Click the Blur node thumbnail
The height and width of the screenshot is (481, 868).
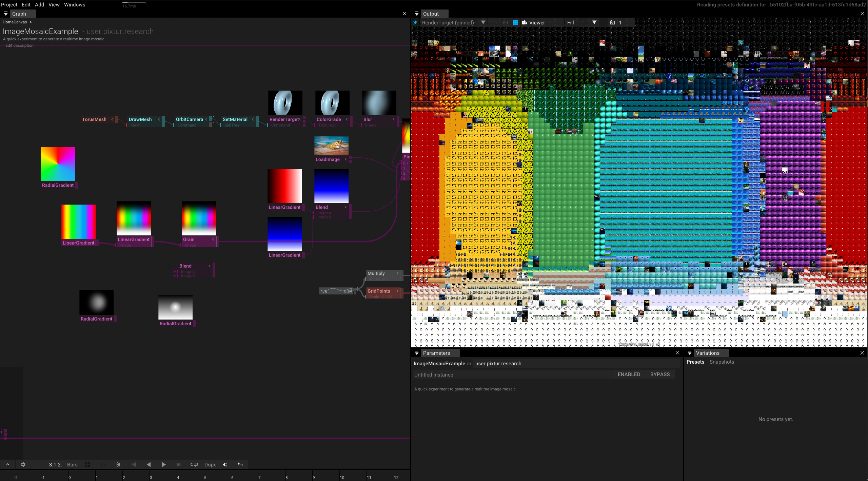(379, 103)
